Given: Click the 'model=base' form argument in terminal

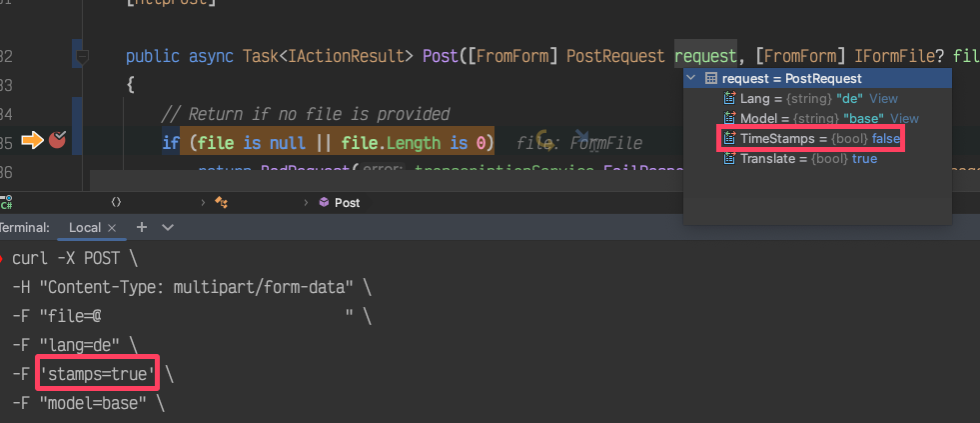Looking at the screenshot, I should [93, 403].
